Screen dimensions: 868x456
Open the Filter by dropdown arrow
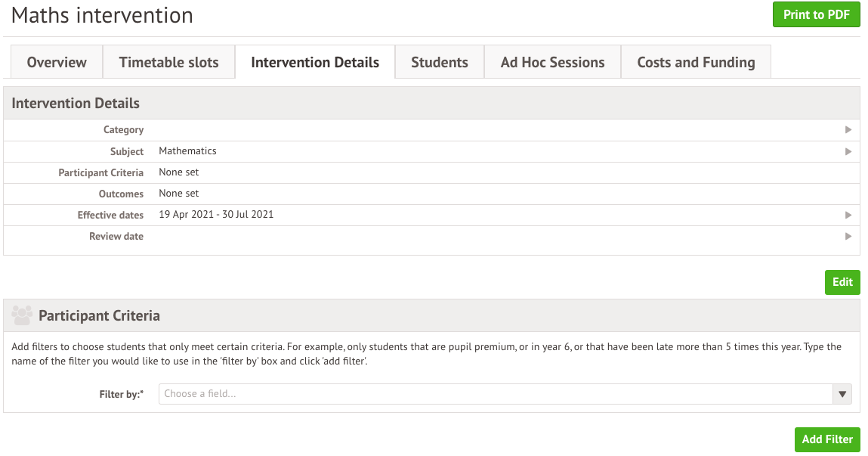pos(842,394)
